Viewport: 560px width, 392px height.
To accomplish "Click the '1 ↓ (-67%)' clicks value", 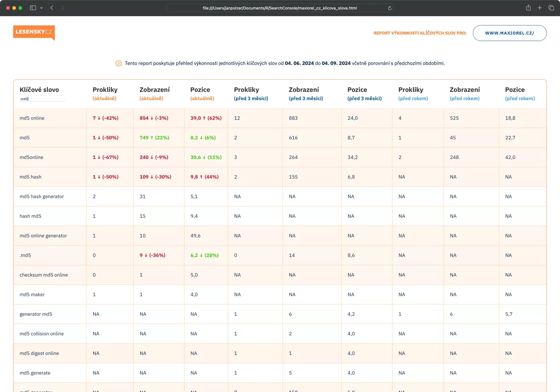I will point(106,157).
